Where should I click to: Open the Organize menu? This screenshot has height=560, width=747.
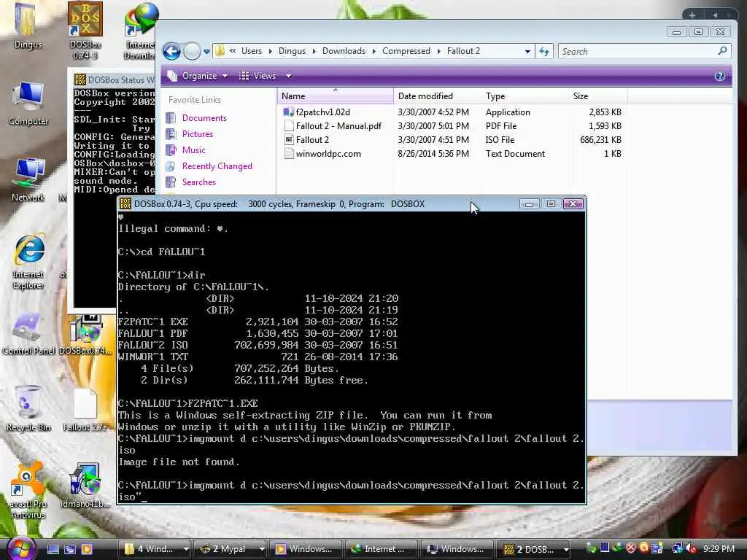coord(198,76)
